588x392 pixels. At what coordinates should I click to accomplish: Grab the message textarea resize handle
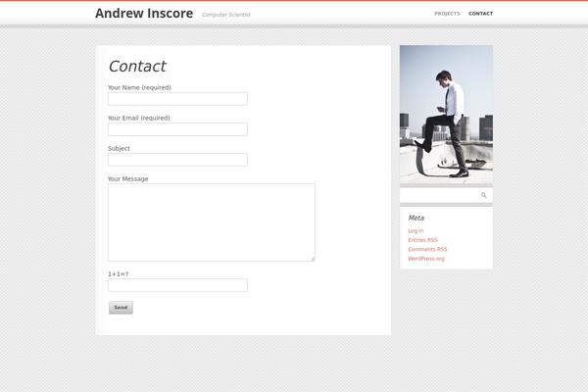[313, 259]
